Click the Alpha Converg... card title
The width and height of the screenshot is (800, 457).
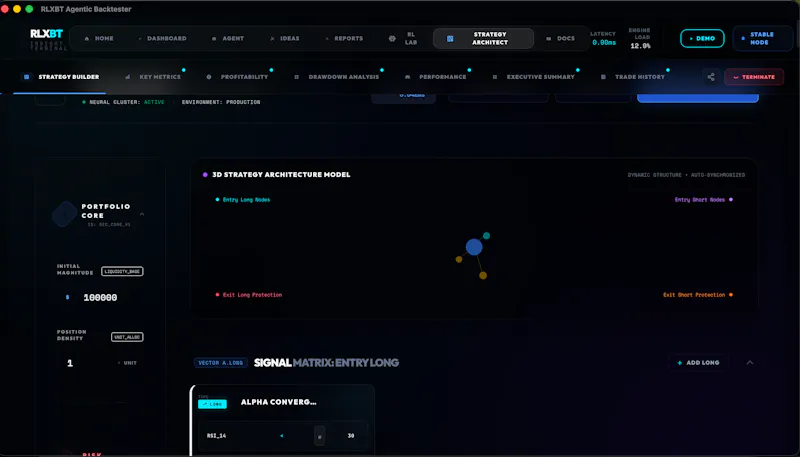pos(279,402)
